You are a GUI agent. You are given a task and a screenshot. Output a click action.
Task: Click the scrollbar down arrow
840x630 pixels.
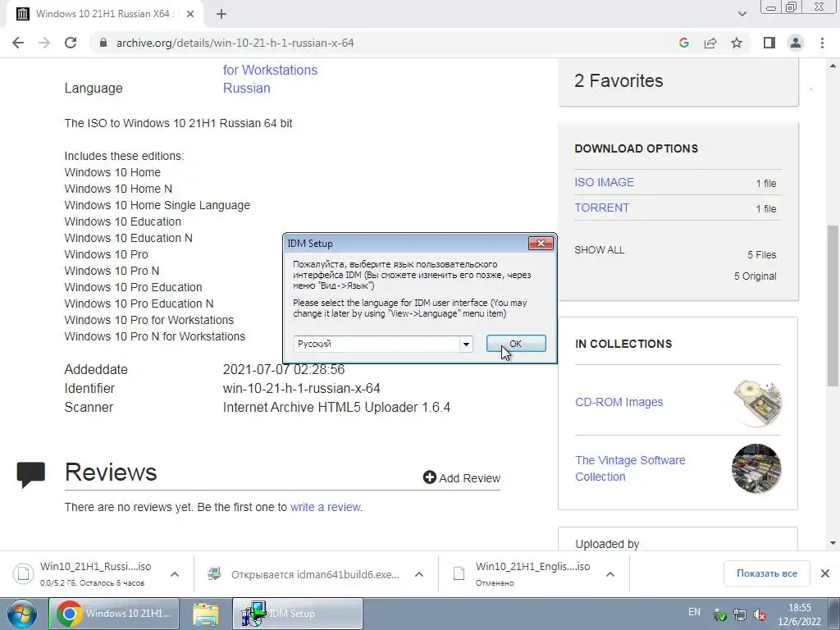tap(833, 543)
